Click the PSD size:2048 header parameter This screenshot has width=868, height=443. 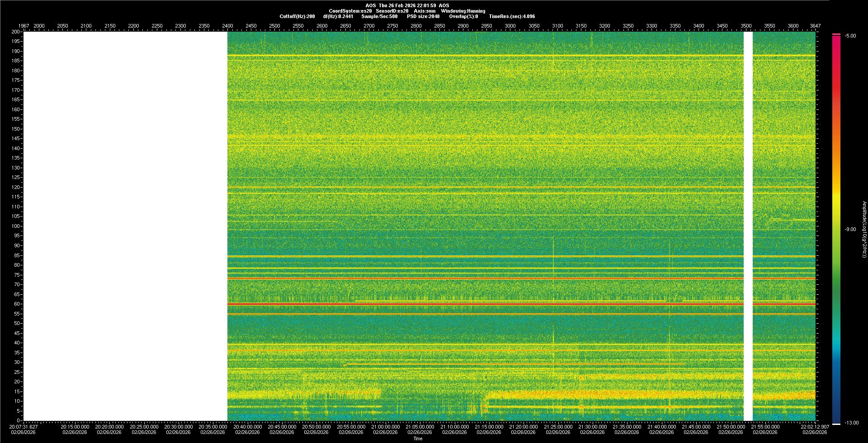(423, 16)
